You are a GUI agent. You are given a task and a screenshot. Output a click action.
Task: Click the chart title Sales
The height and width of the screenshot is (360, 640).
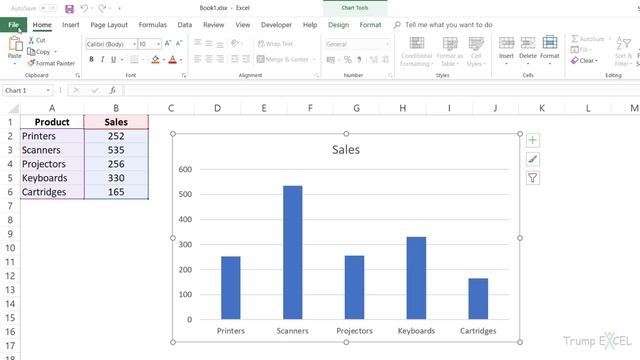(x=346, y=149)
